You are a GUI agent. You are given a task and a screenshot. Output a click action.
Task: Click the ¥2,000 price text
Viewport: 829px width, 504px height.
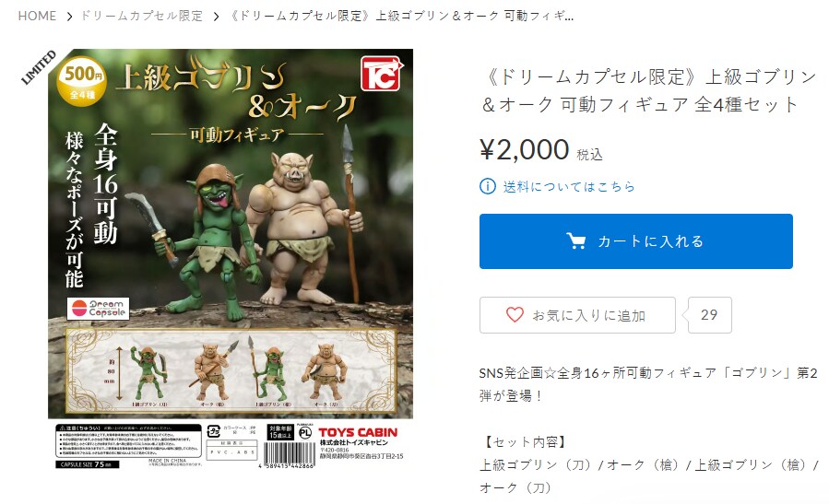point(525,149)
